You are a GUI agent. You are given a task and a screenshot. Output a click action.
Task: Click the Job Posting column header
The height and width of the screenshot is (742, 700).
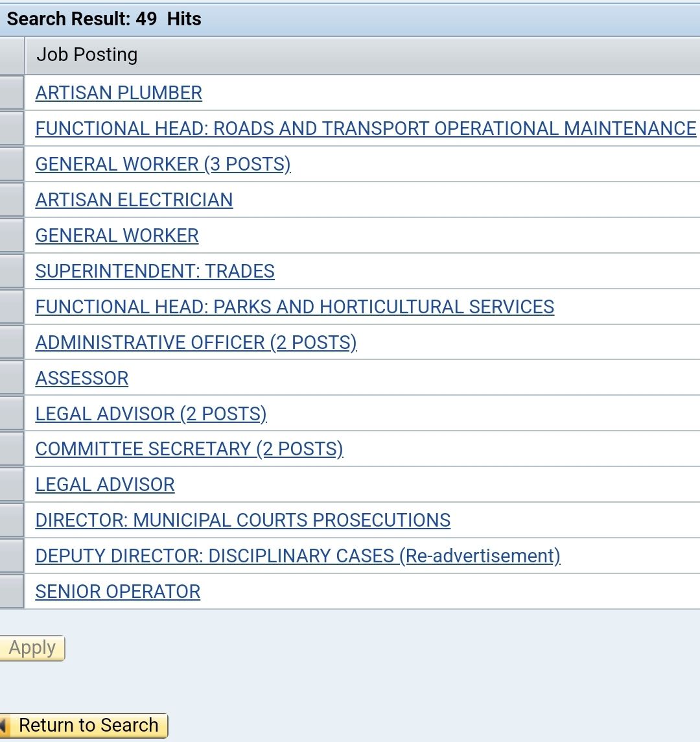pyautogui.click(x=86, y=54)
